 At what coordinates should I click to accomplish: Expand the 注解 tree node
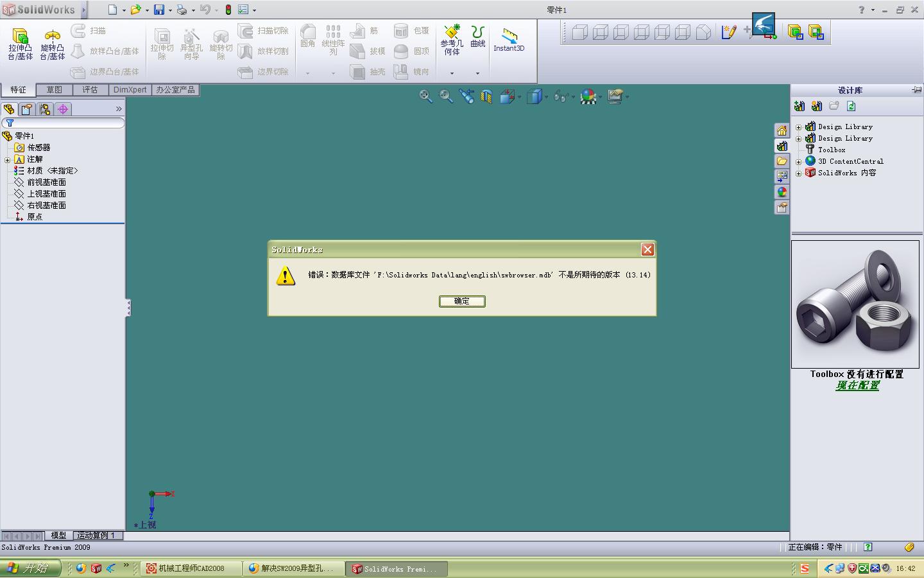click(8, 160)
